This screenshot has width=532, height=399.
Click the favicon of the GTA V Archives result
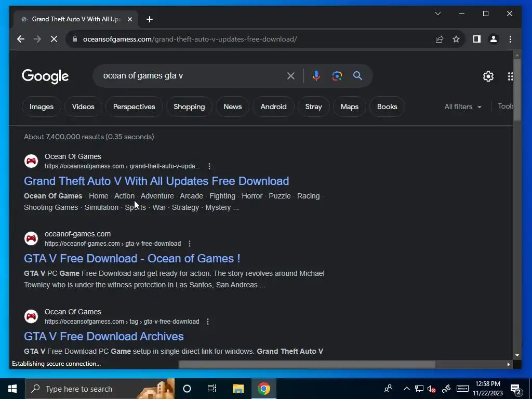(31, 316)
